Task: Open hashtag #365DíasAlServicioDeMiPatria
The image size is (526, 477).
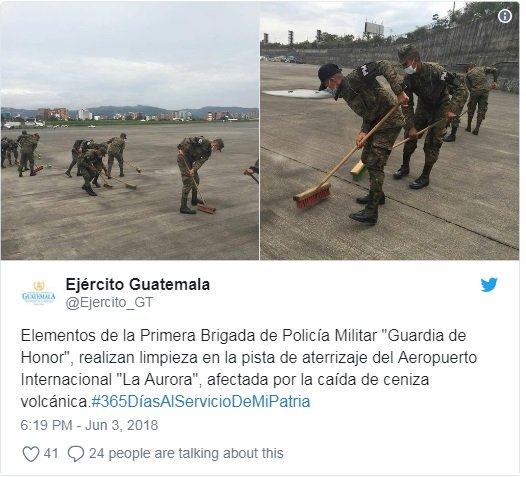Action: click(x=201, y=402)
